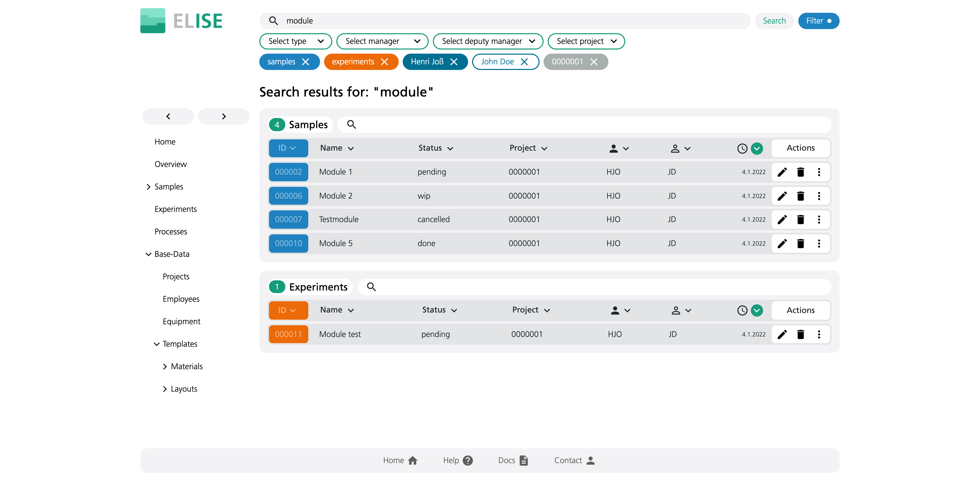Delete experiment Module test
This screenshot has height=481, width=980.
coord(800,334)
